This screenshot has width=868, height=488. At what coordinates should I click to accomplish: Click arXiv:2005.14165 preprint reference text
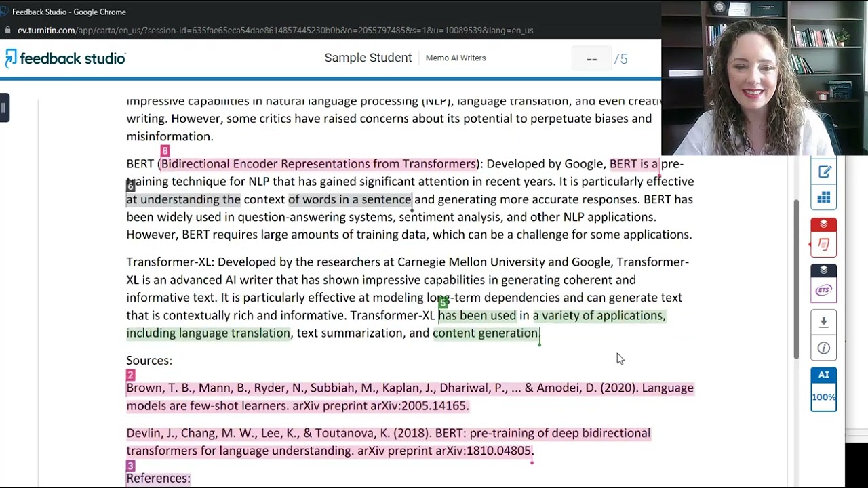pyautogui.click(x=419, y=406)
